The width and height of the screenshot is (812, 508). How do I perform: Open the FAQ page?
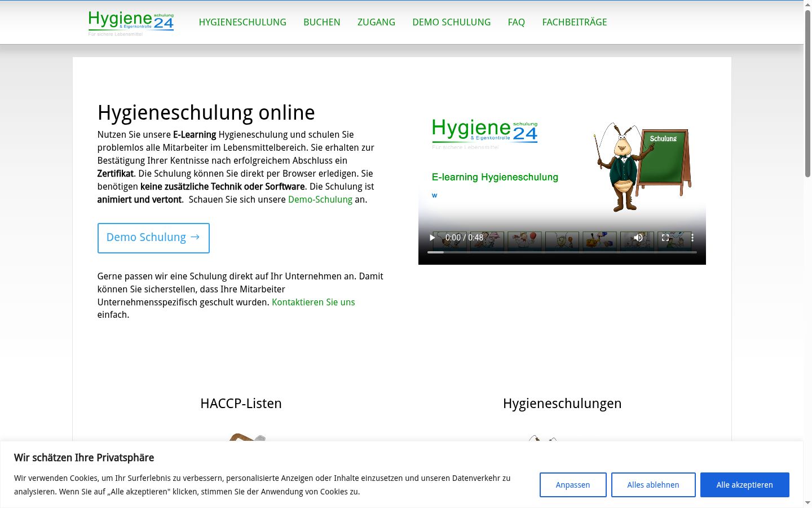coord(517,22)
